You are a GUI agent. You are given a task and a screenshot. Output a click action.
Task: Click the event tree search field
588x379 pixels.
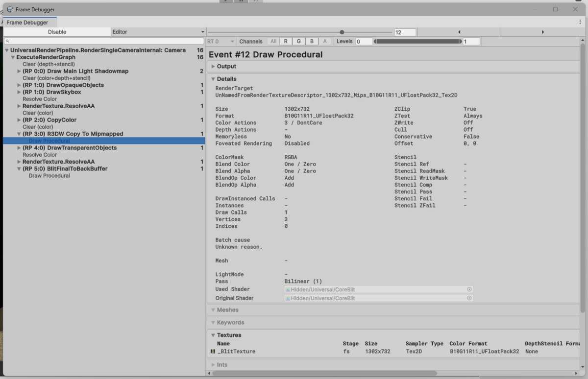tap(104, 41)
